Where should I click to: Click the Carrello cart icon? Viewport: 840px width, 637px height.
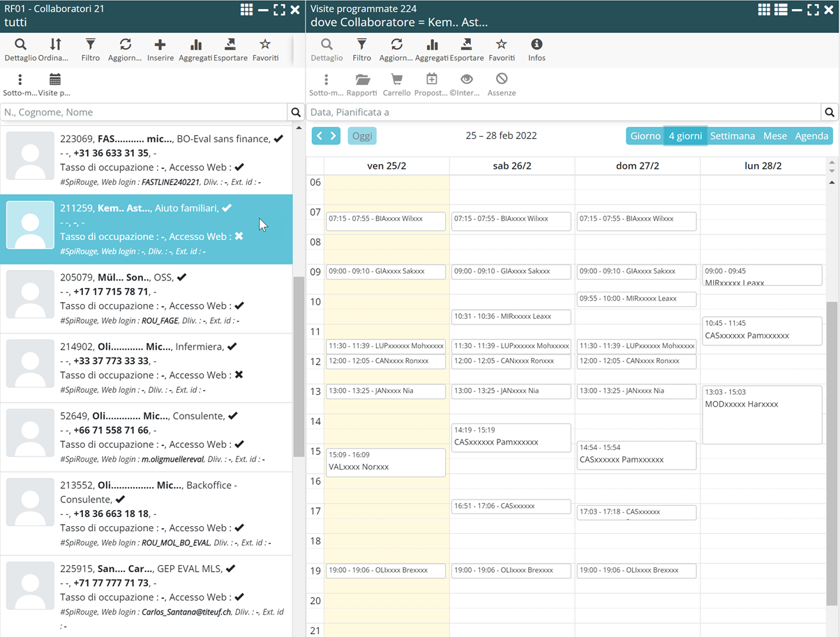(396, 80)
